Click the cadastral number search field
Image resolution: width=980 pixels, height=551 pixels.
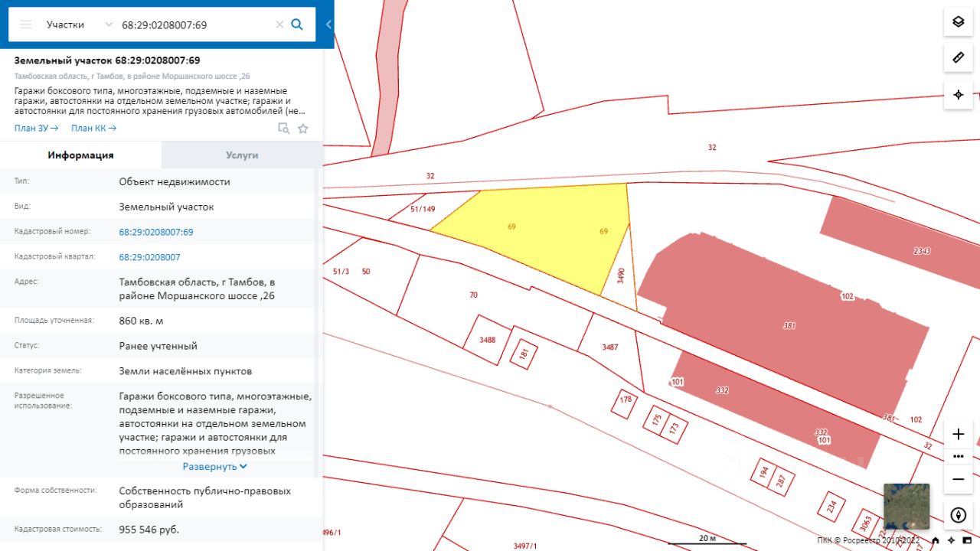[195, 24]
